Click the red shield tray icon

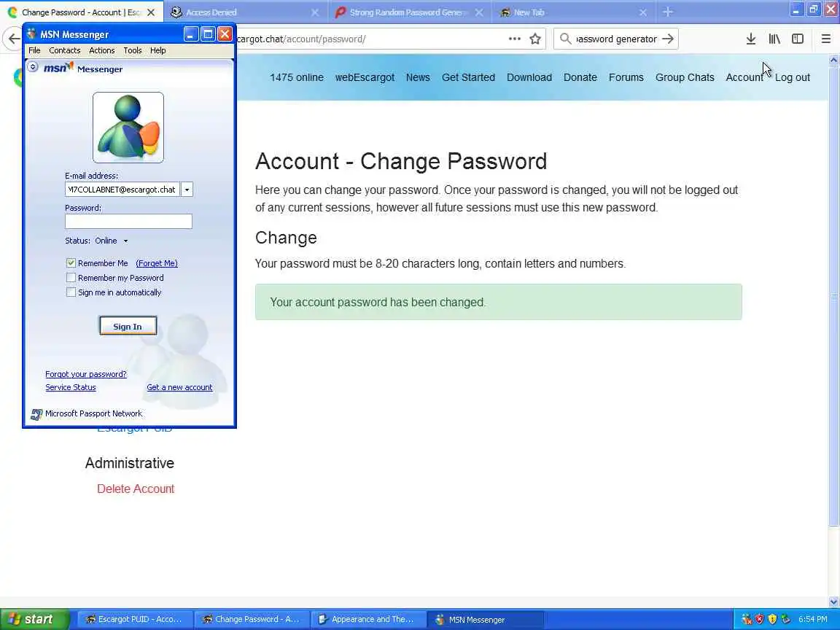760,619
